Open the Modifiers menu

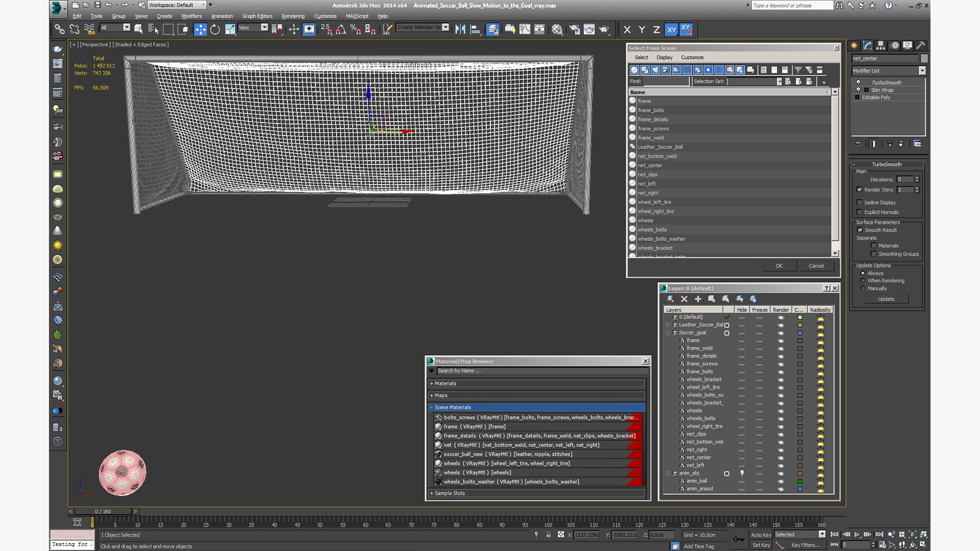point(191,16)
